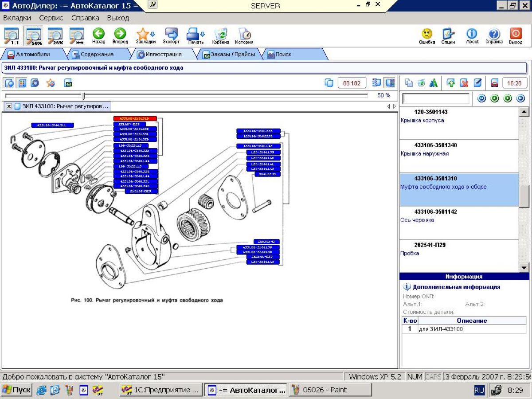532x399 pixels.
Task: Select the ЗИЛ 433100: Рычаг регулиров... document tab
Action: coord(62,106)
